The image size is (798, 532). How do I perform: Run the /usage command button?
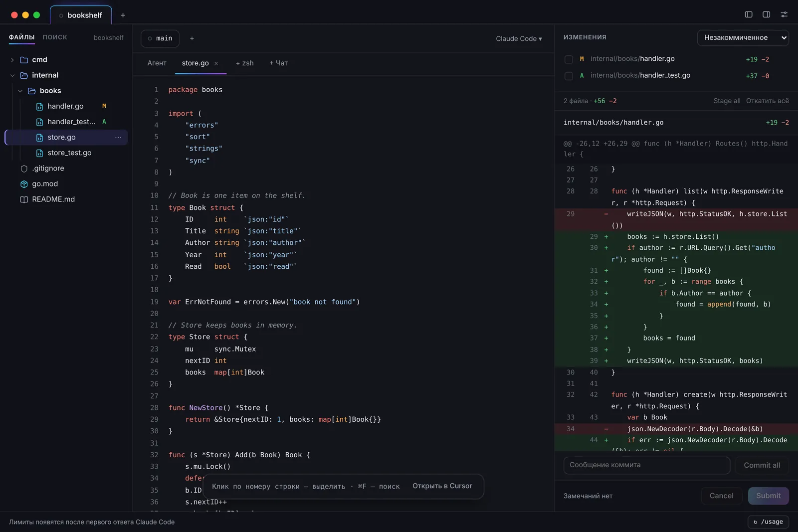coord(768,522)
